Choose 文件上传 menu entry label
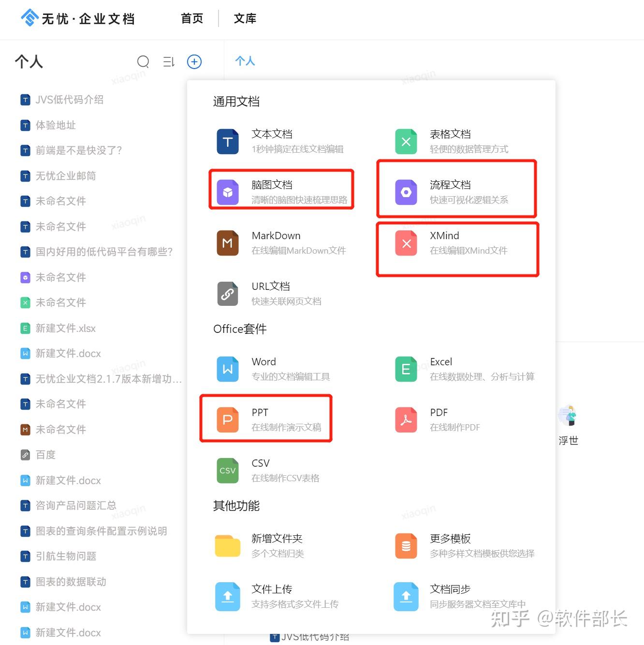 click(x=272, y=589)
